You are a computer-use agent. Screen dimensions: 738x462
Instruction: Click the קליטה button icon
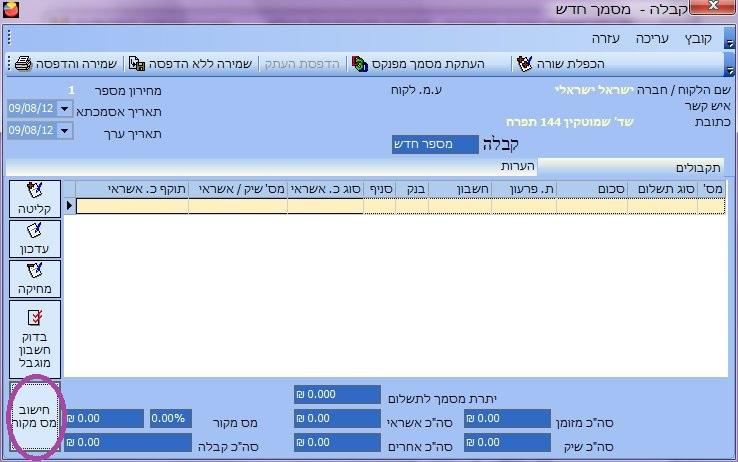coord(35,190)
